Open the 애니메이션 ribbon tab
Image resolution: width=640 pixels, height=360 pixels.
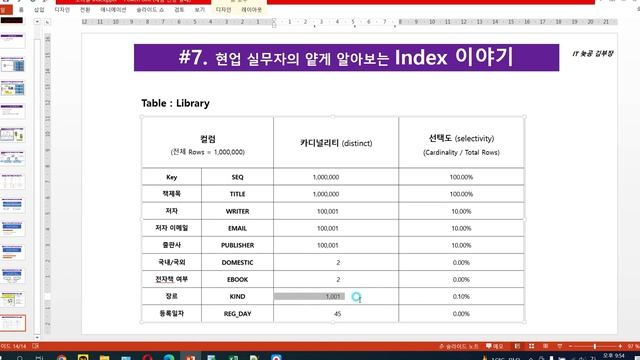113,9
